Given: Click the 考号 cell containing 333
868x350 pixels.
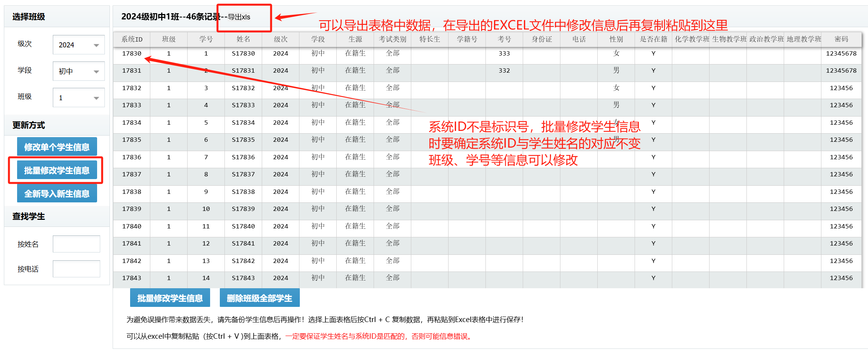Looking at the screenshot, I should tap(504, 54).
